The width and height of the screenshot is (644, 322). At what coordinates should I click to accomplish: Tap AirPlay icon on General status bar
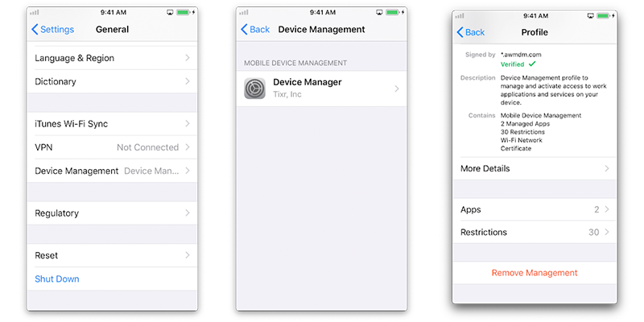pos(170,12)
